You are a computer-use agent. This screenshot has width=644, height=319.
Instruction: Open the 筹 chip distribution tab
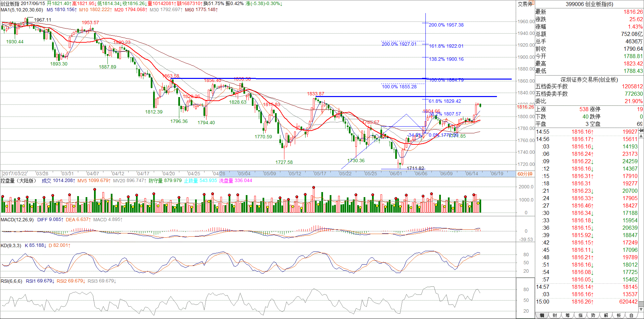coord(567,315)
